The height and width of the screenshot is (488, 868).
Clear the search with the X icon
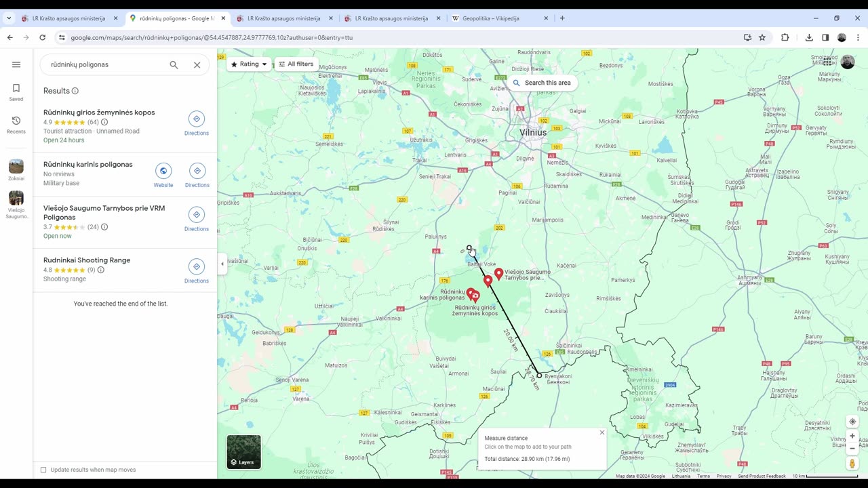(x=197, y=65)
